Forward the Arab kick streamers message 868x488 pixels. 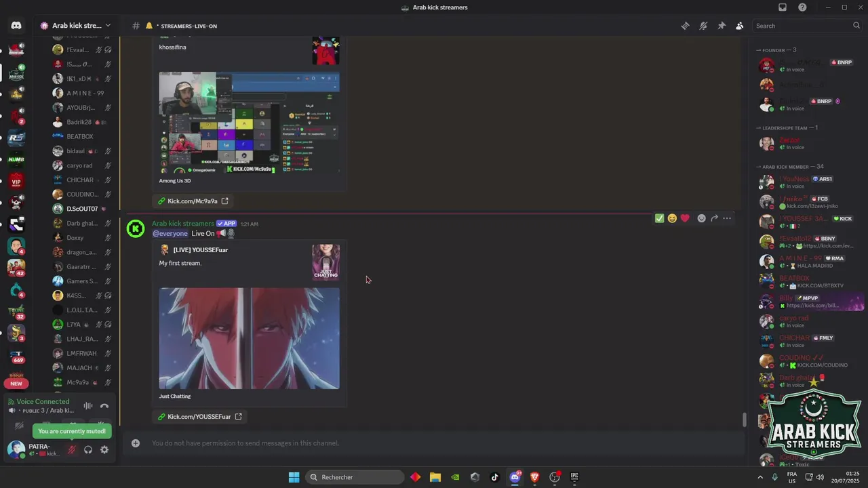pyautogui.click(x=714, y=218)
